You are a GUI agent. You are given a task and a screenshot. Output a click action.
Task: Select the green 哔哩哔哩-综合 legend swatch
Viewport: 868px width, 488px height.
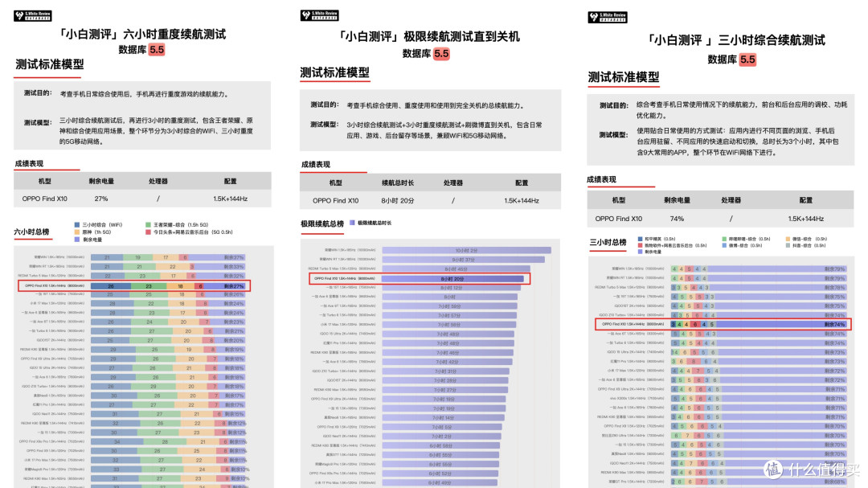tap(724, 239)
